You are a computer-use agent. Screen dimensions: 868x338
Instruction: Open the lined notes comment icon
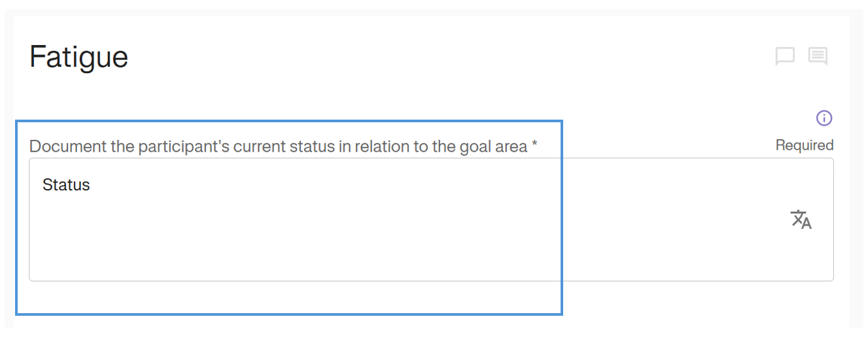(818, 56)
